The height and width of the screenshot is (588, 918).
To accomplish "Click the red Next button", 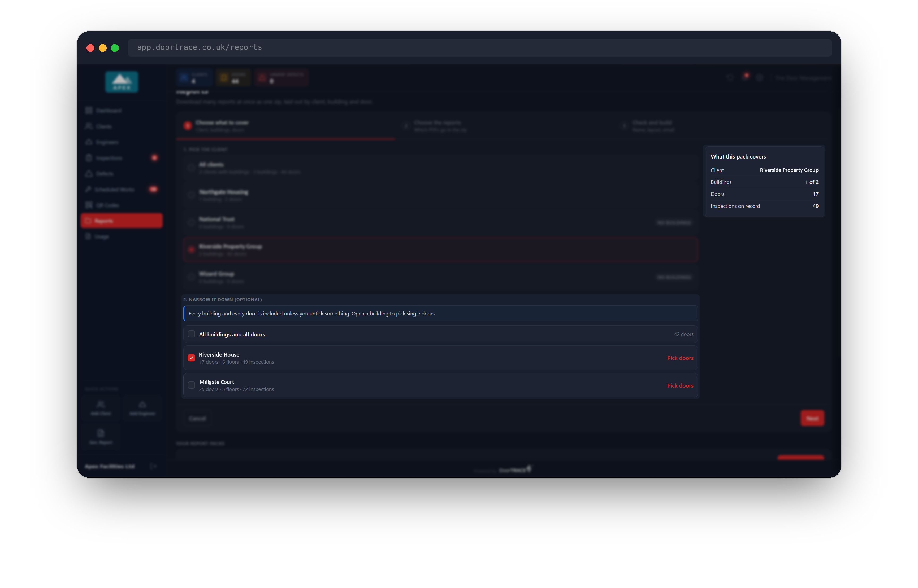I will (x=812, y=419).
